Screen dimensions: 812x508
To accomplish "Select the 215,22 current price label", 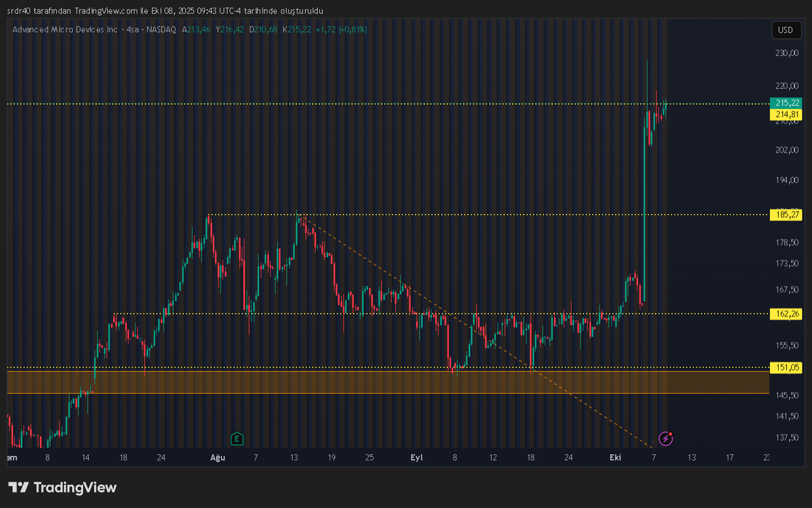I will pos(786,103).
